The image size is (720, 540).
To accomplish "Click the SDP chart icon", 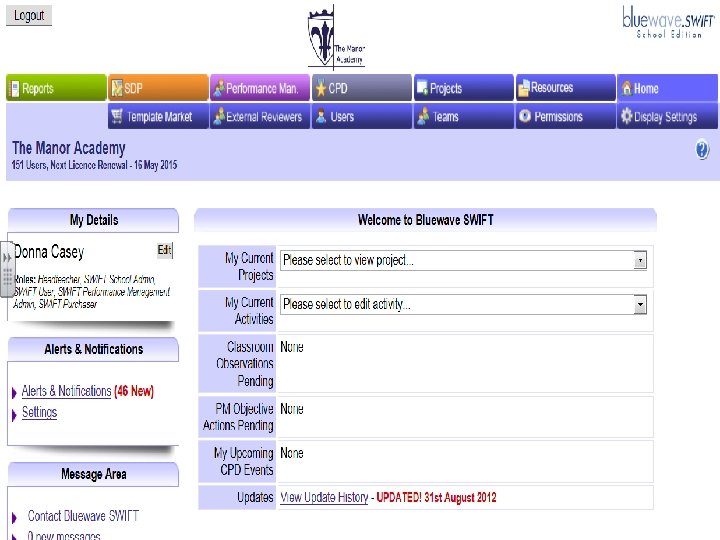I will (x=117, y=88).
